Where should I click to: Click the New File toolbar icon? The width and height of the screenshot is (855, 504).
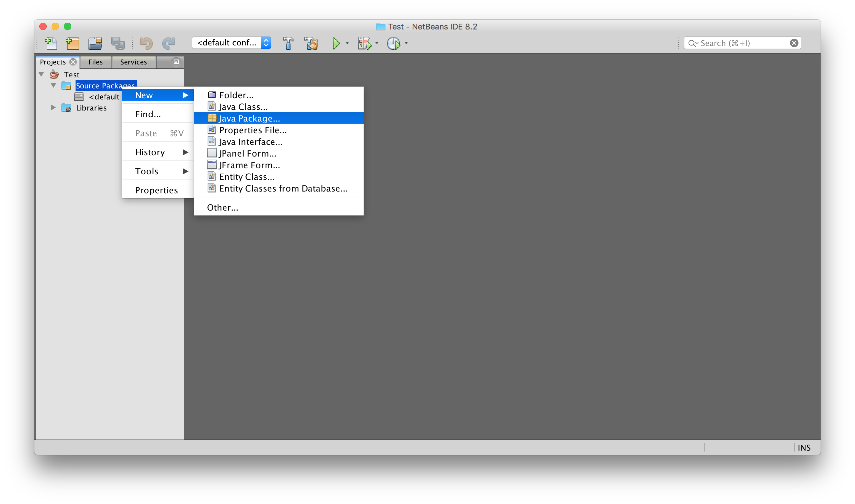(x=51, y=43)
